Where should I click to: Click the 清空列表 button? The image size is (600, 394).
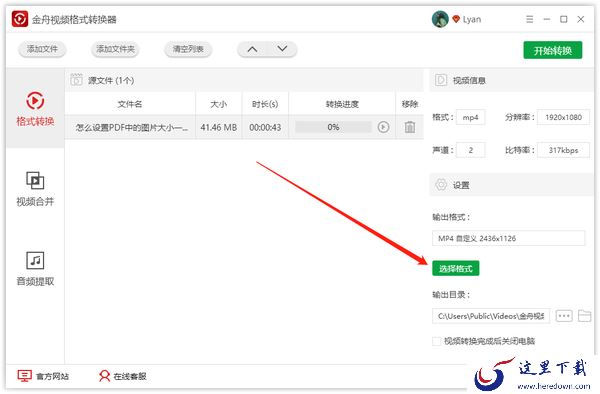[188, 49]
